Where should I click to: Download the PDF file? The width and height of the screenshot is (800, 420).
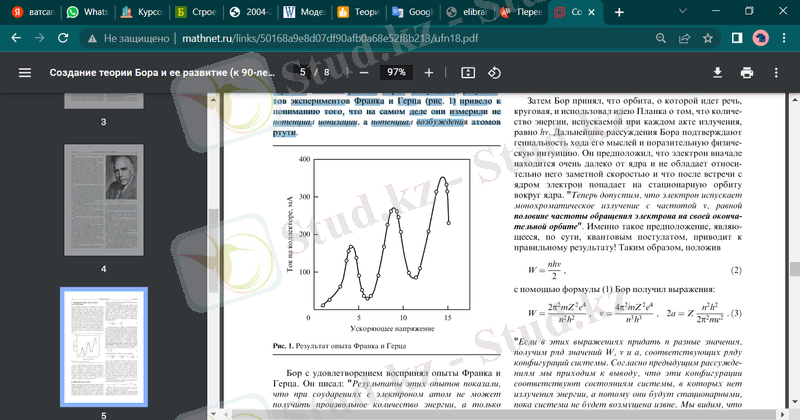[717, 73]
